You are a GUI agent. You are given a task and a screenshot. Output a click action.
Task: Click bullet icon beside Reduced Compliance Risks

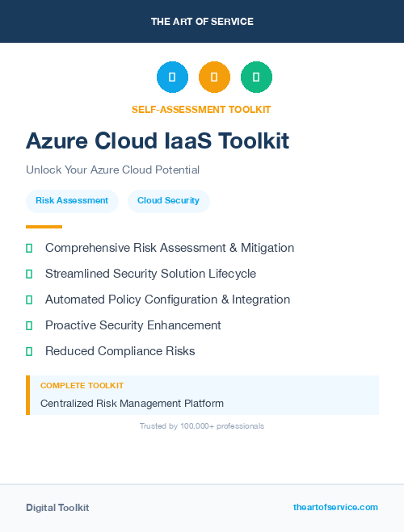29,351
